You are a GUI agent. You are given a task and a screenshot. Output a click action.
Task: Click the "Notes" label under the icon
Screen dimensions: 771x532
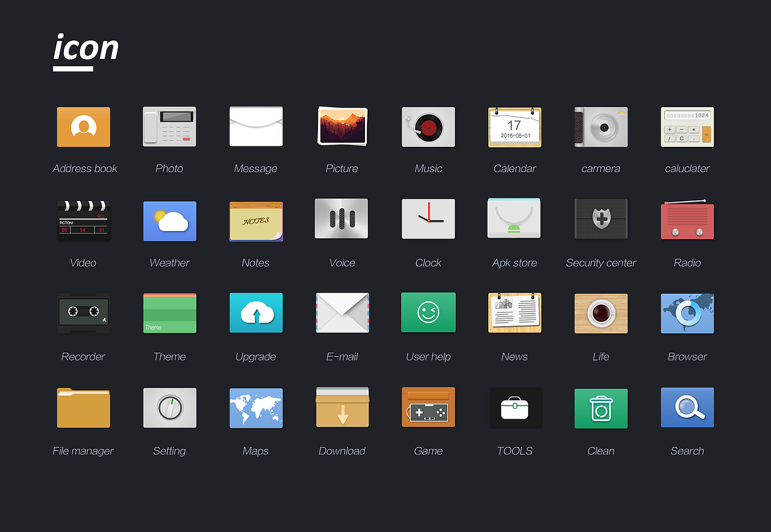click(255, 263)
